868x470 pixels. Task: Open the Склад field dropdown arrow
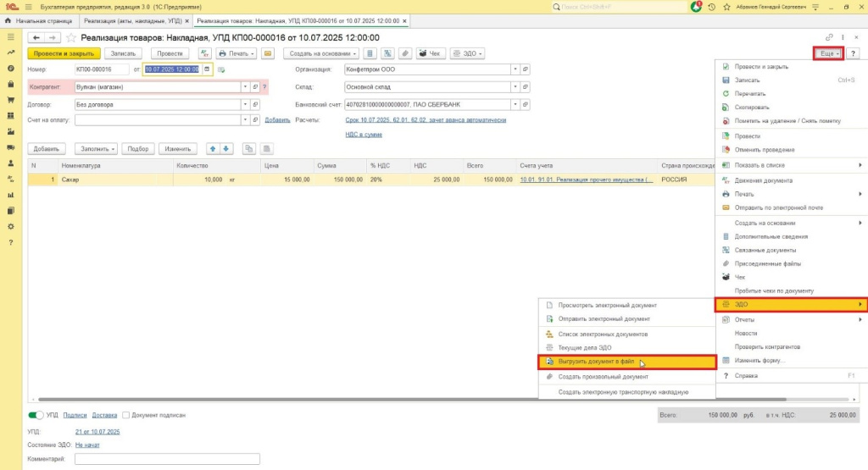tap(515, 86)
